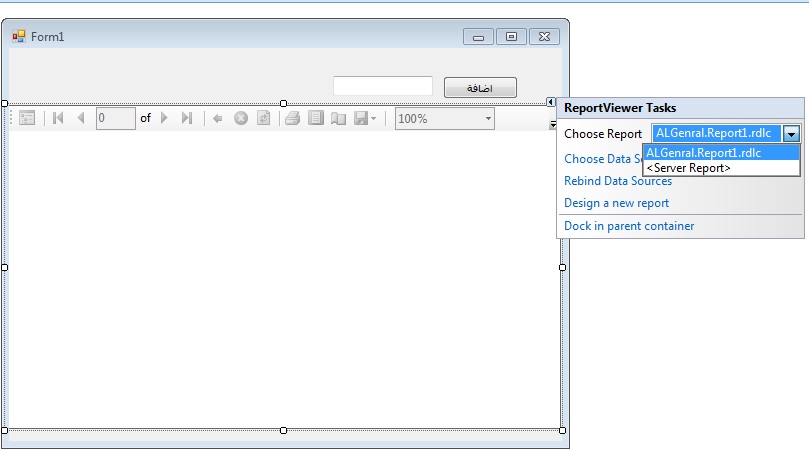Image resolution: width=809 pixels, height=451 pixels.
Task: Go to next page of report
Action: click(x=164, y=118)
